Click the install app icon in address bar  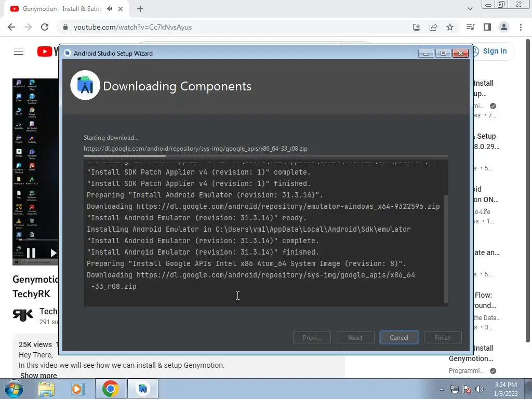click(x=416, y=27)
